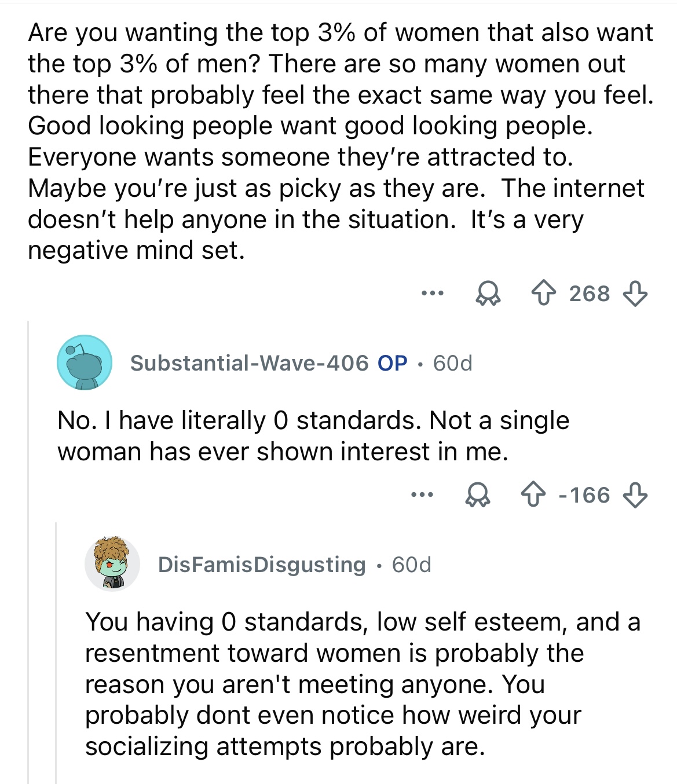Downvote the 268-point comment
This screenshot has height=784, width=677.
(x=634, y=294)
